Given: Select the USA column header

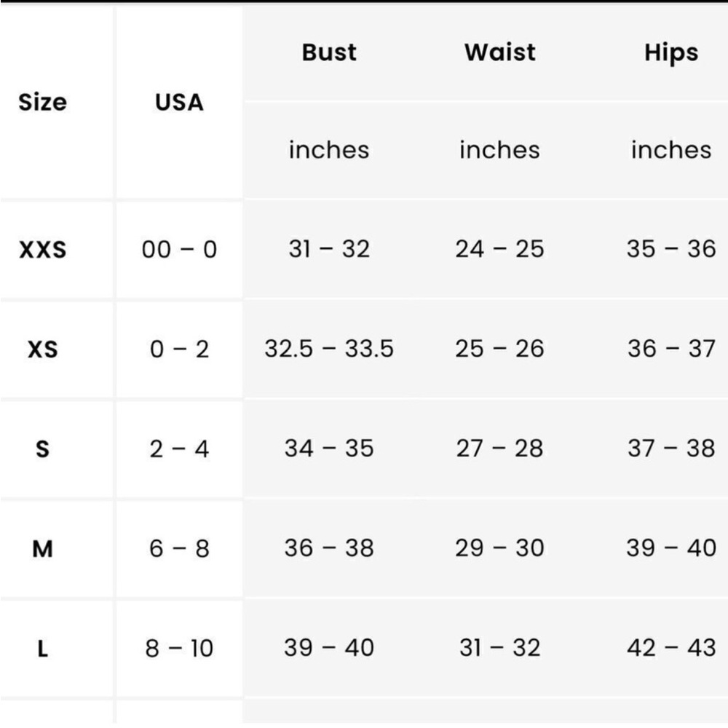Looking at the screenshot, I should 179,102.
